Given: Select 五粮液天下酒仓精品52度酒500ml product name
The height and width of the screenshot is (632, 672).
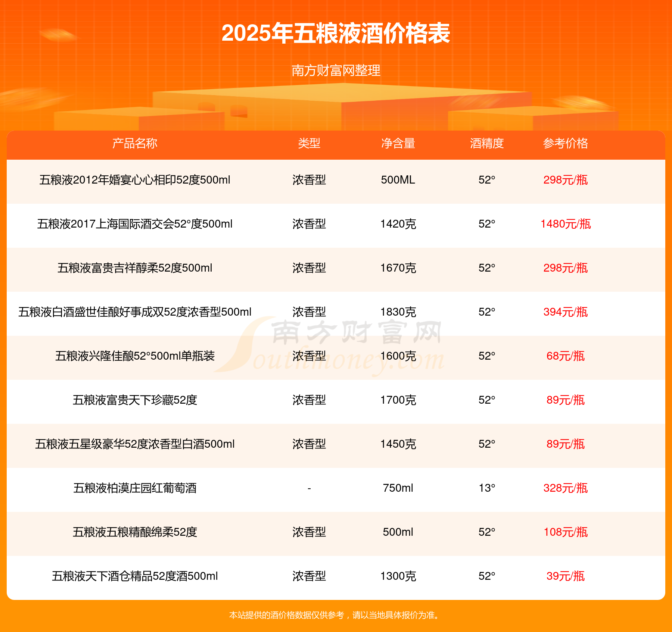Looking at the screenshot, I should tap(135, 576).
